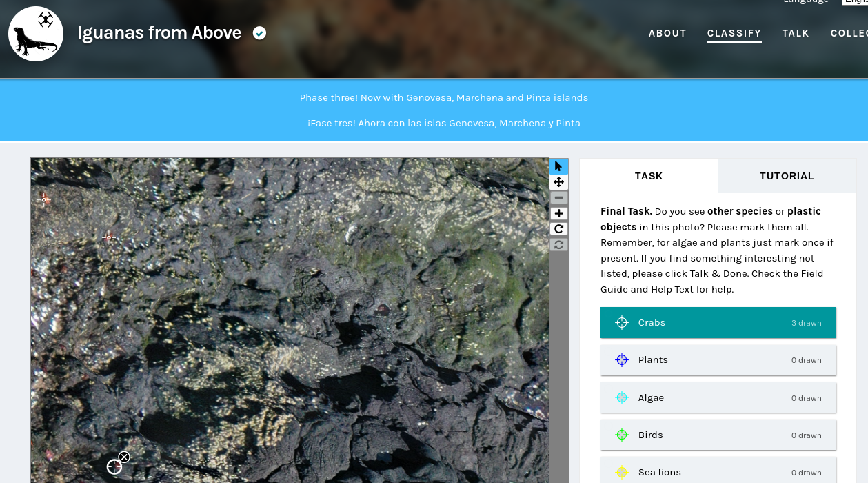Open the Classify navigation link
The width and height of the screenshot is (868, 483).
(x=734, y=33)
